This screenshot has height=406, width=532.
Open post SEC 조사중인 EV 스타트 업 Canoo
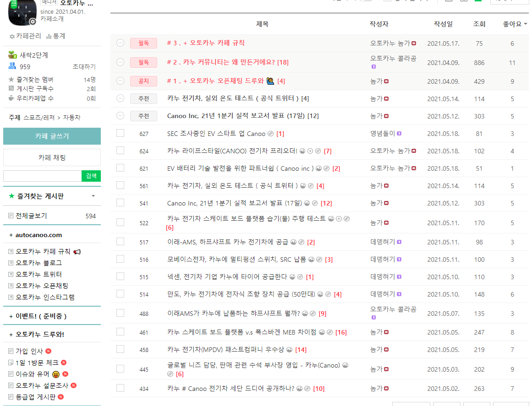pos(216,134)
